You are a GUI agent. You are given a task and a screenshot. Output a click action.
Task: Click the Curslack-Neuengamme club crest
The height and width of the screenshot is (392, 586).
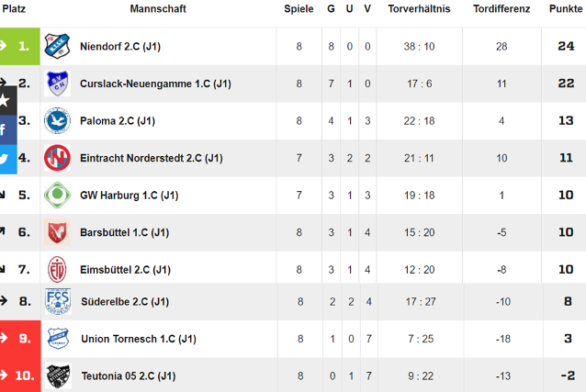point(57,84)
